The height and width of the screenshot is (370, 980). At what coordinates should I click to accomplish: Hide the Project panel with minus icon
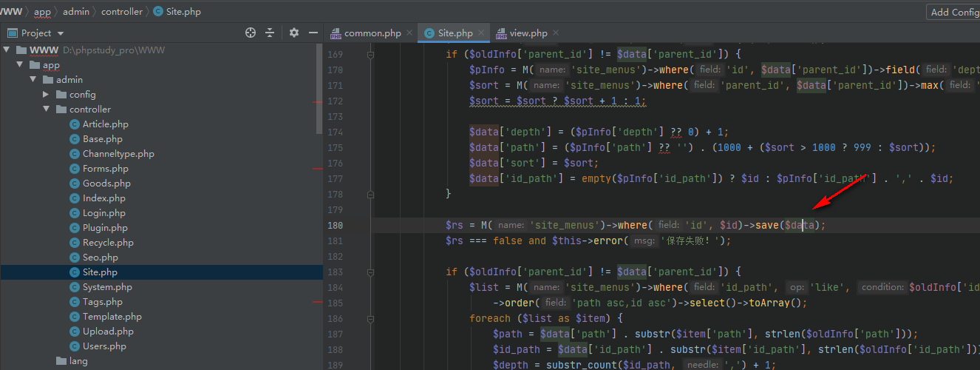click(x=313, y=33)
